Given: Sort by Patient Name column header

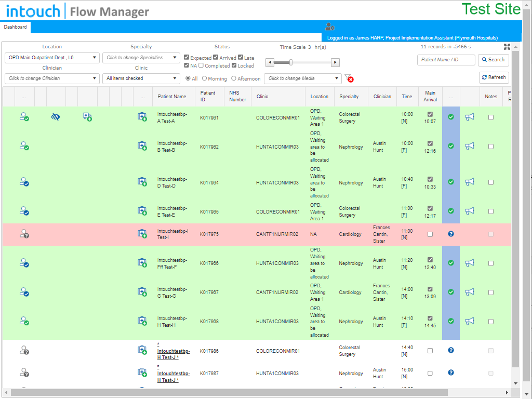Looking at the screenshot, I should coord(172,96).
